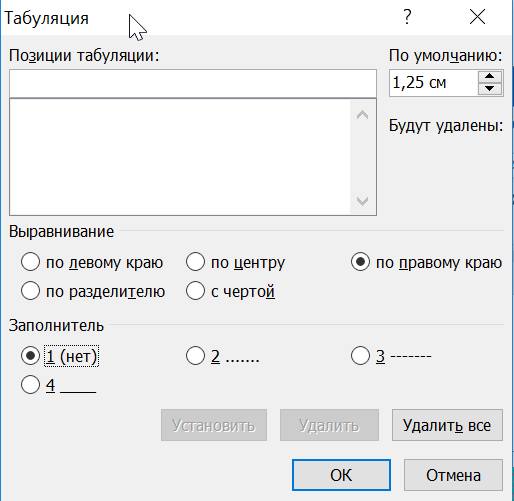Click the Позиции табуляции input field
Viewport: 514px width, 501px height.
pos(193,83)
